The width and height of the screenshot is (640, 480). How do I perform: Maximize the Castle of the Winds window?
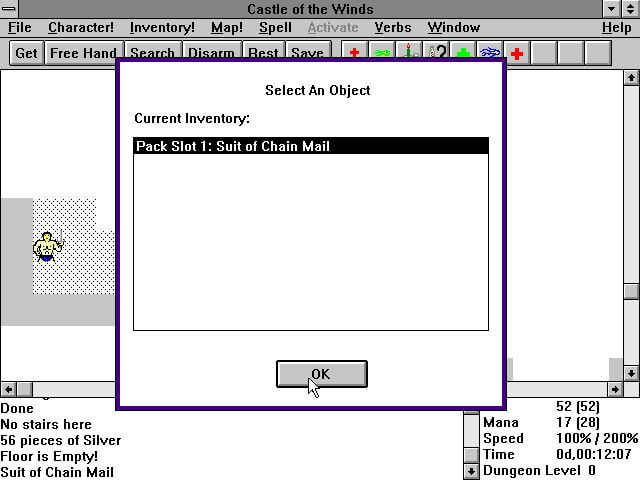631,9
